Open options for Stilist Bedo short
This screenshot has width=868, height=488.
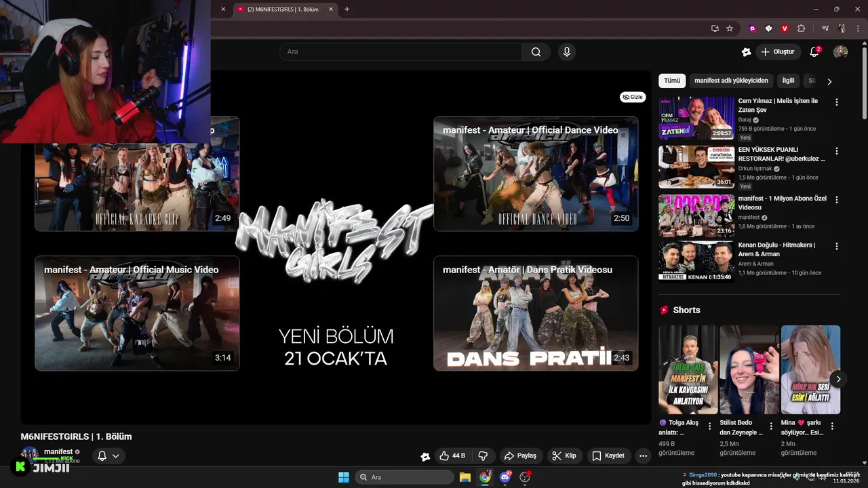point(771,426)
